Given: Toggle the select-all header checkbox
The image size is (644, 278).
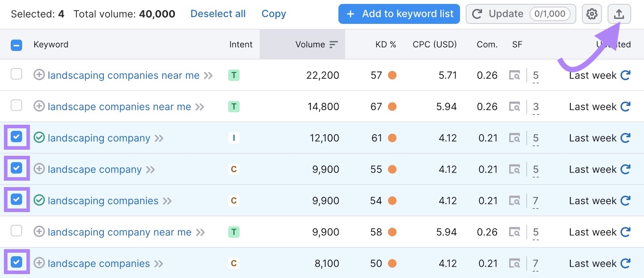Looking at the screenshot, I should tap(17, 45).
